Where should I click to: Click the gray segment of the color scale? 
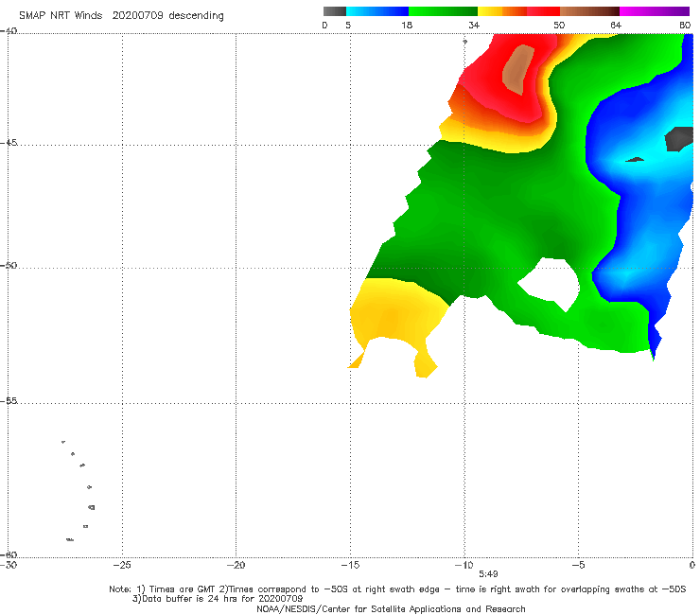[335, 11]
